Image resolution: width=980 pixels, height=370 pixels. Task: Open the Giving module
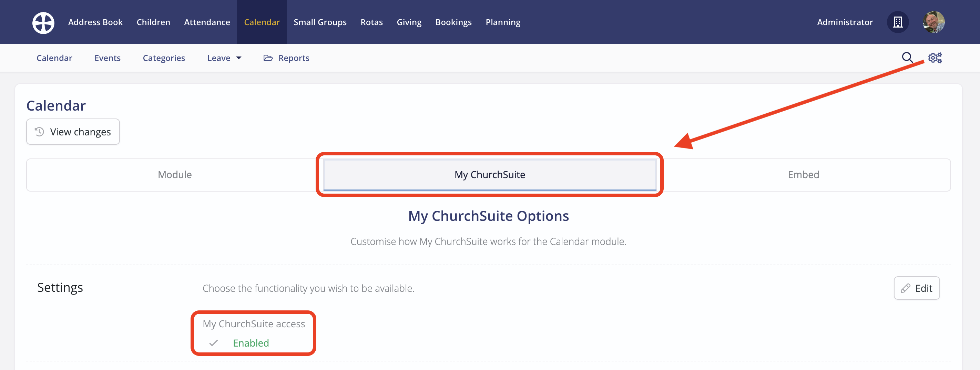tap(409, 22)
